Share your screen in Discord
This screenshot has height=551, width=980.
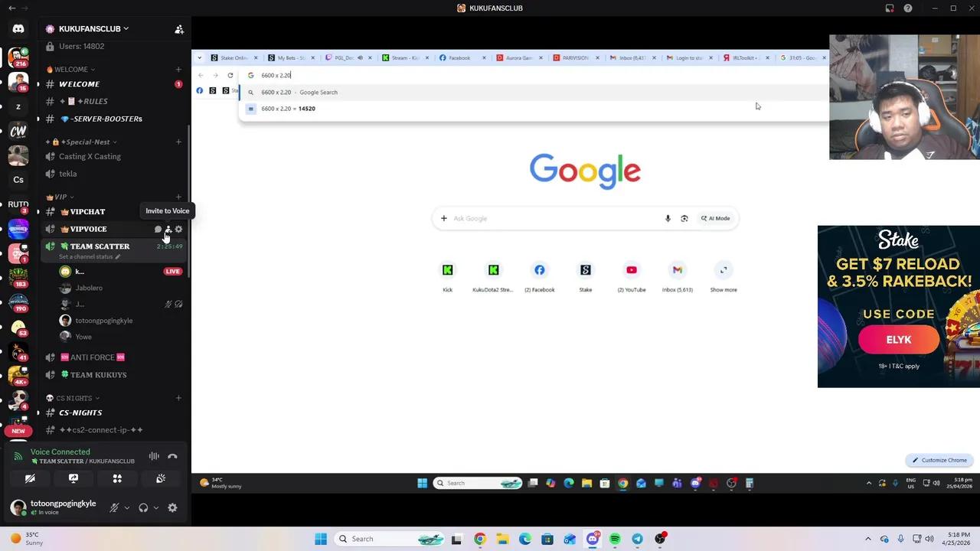tap(73, 478)
